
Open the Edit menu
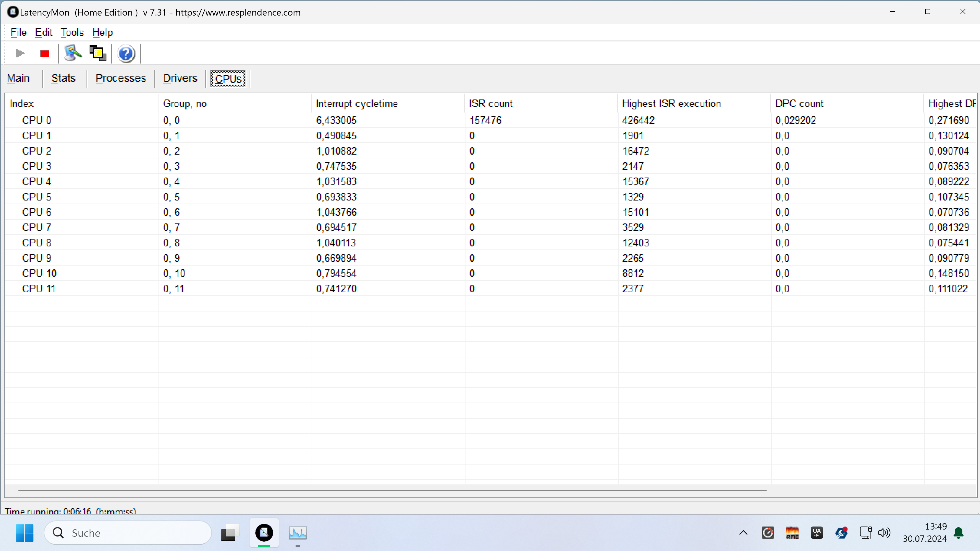(x=43, y=33)
